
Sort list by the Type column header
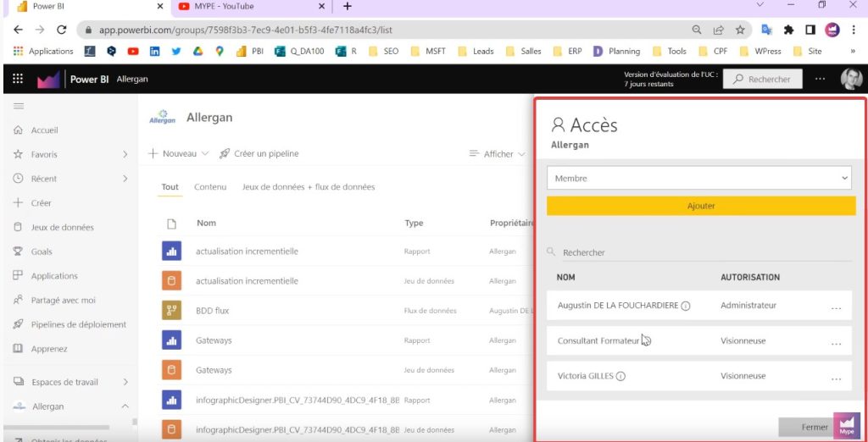tap(414, 223)
